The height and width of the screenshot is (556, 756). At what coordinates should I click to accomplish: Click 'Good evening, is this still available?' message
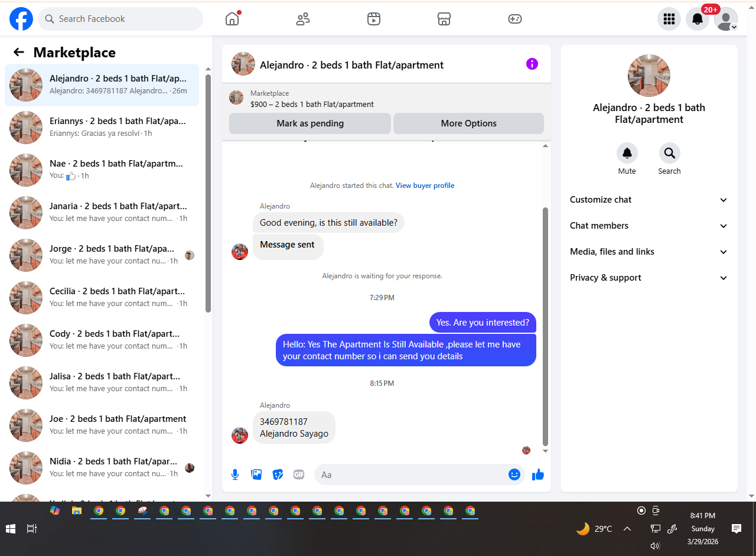click(328, 223)
